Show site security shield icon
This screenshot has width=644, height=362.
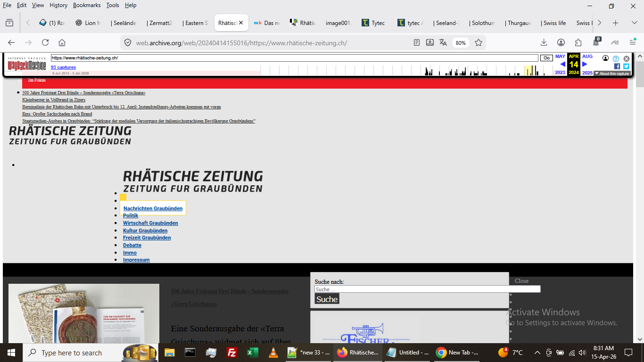127,42
